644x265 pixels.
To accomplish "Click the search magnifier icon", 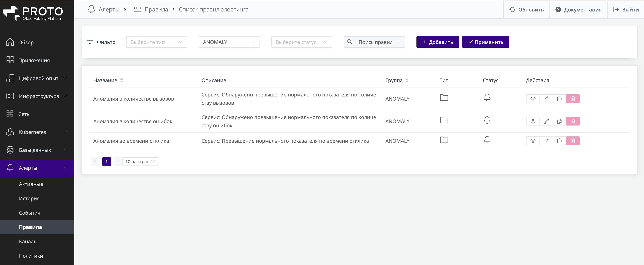I will pyautogui.click(x=350, y=42).
